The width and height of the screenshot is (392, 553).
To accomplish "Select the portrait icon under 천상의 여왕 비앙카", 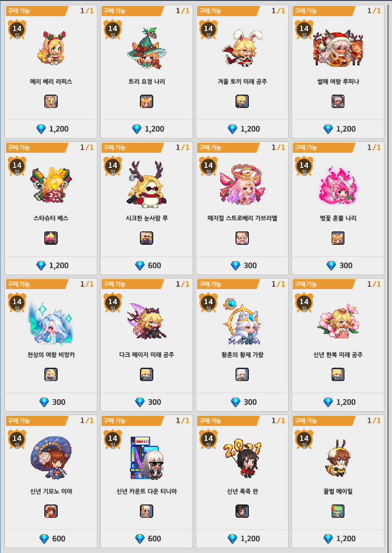I will coord(51,375).
